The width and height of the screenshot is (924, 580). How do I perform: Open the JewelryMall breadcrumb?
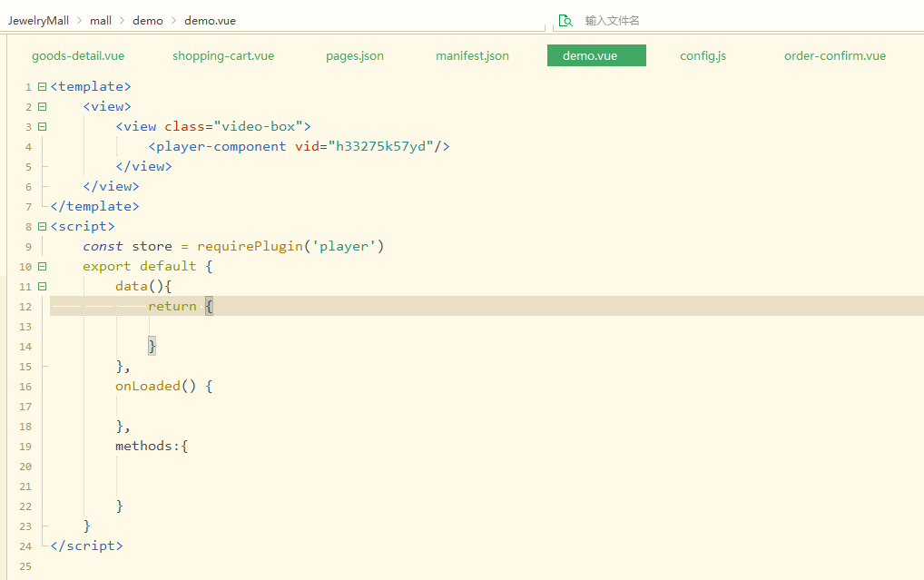pos(38,21)
